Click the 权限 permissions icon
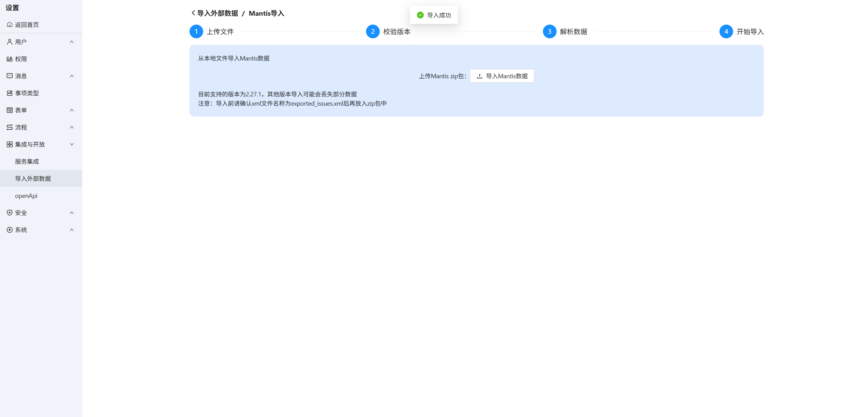Viewport: 868px width, 417px height. (x=10, y=59)
